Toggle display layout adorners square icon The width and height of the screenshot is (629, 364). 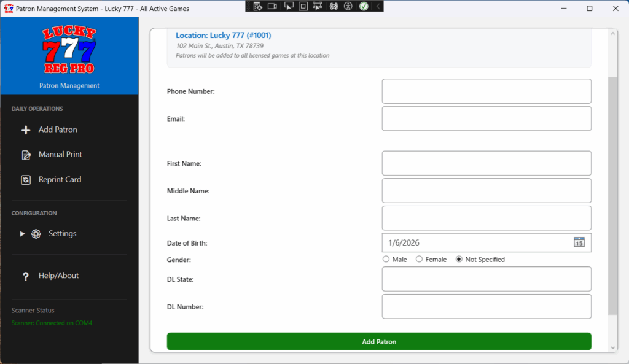point(303,6)
